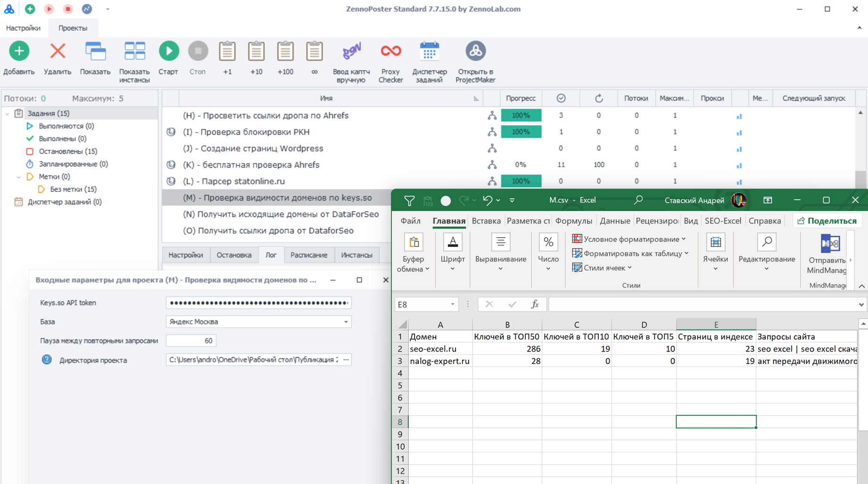Screen dimensions: 868x484
Task: Open Excel SEO-Excel ribbon tab
Action: tap(723, 221)
